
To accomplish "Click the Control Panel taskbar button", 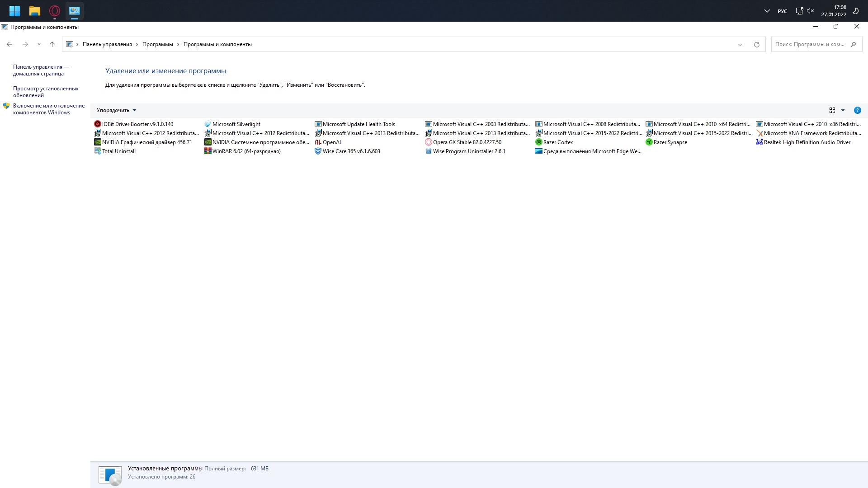I will click(x=74, y=11).
